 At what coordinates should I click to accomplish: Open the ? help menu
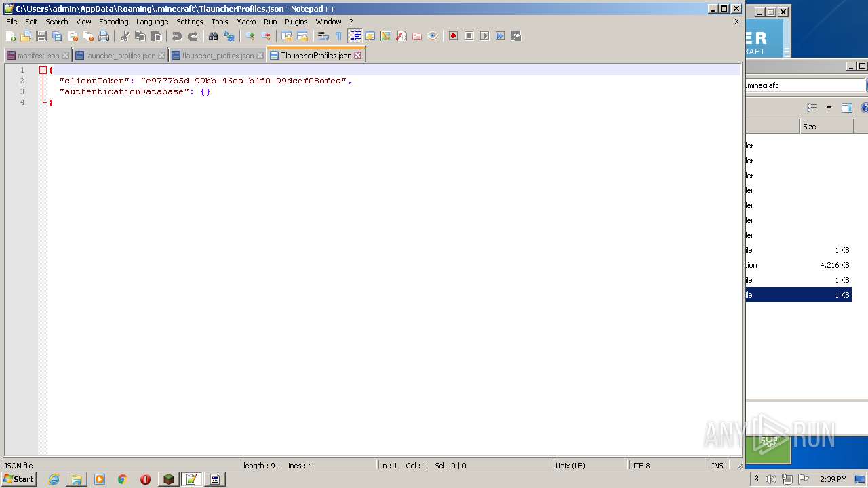pos(351,22)
